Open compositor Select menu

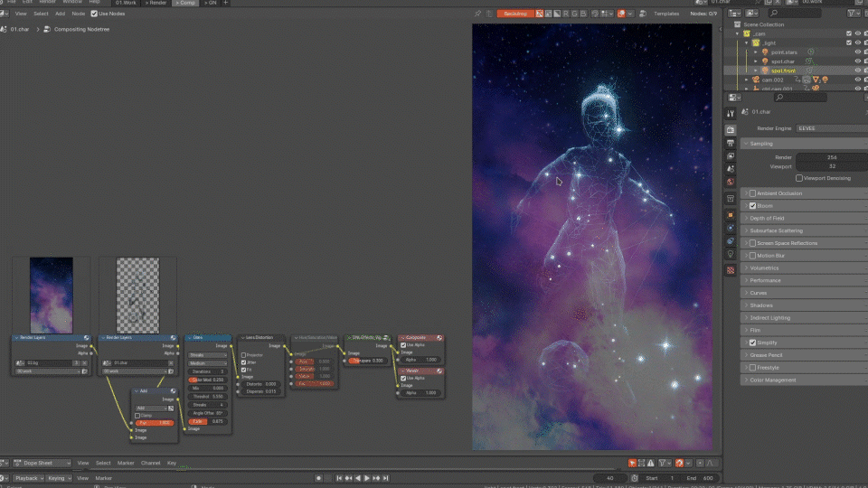coord(41,14)
